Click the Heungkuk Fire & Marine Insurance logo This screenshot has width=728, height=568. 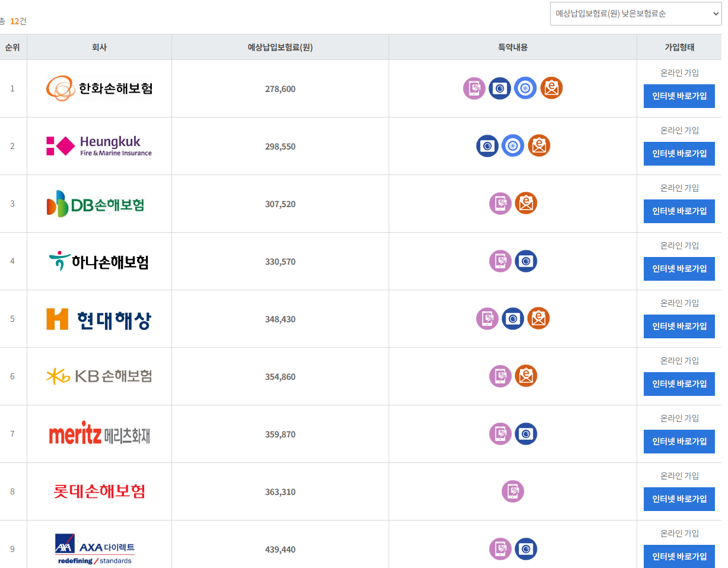tap(99, 146)
